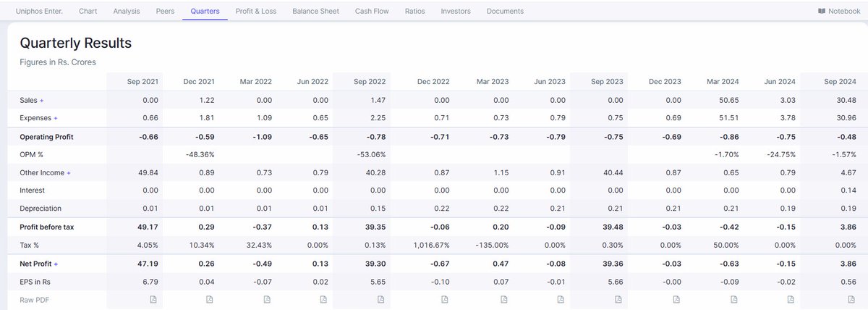Switch to the Documents tab
Viewport: 868px width, 310px height.
click(506, 12)
